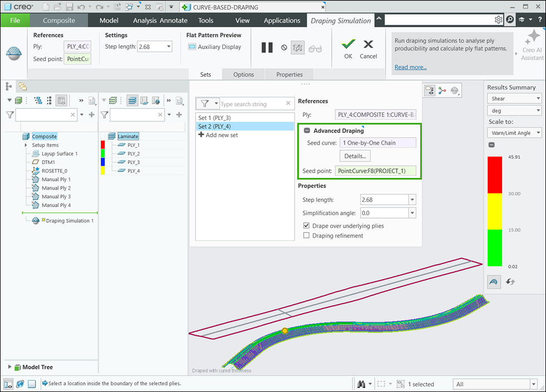Add new set in Sets list
Screen dimensions: 546x392
pos(218,135)
